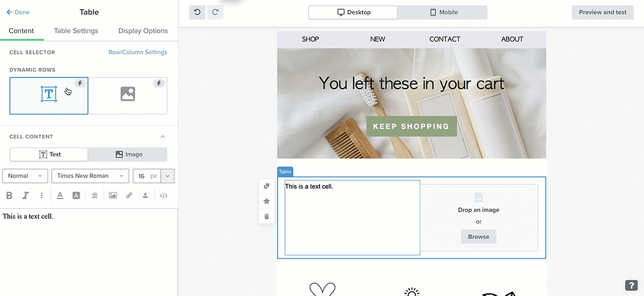Switch preview to Desktop view
Image resolution: width=644 pixels, height=296 pixels.
coord(354,12)
